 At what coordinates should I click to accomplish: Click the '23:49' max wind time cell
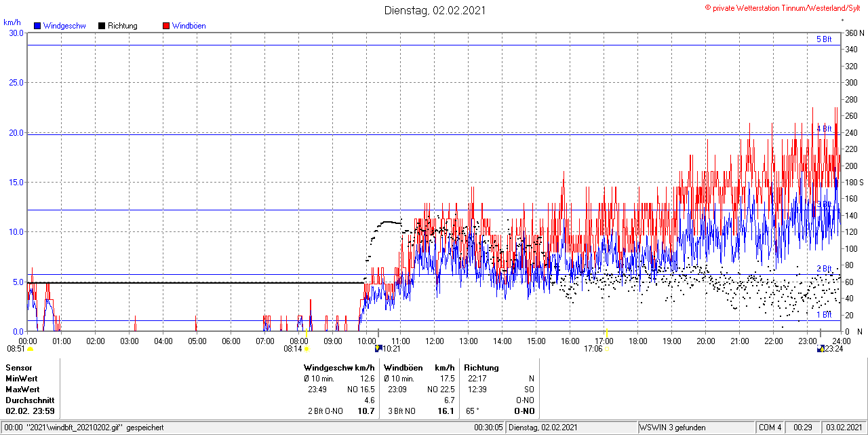pos(317,390)
